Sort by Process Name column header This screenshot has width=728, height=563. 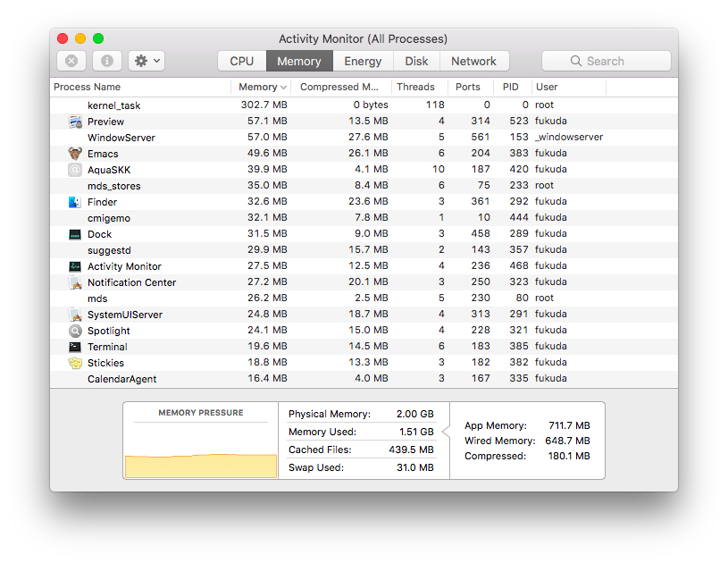point(140,87)
